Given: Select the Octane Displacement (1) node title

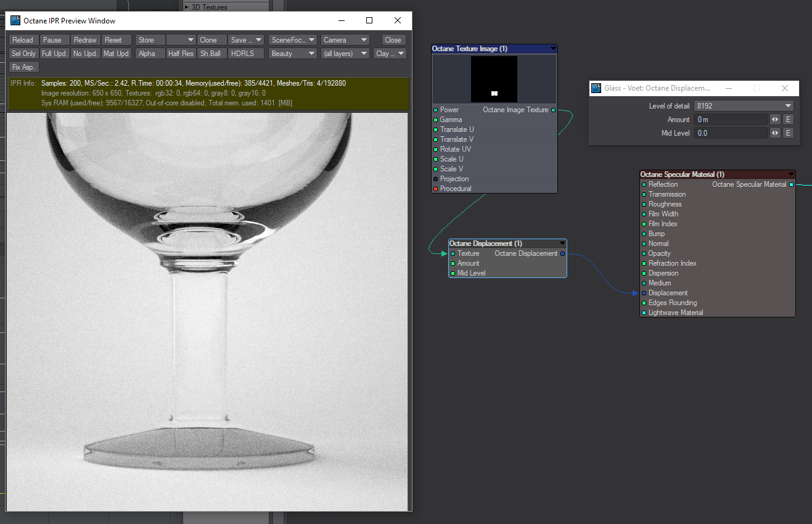Looking at the screenshot, I should pos(485,244).
